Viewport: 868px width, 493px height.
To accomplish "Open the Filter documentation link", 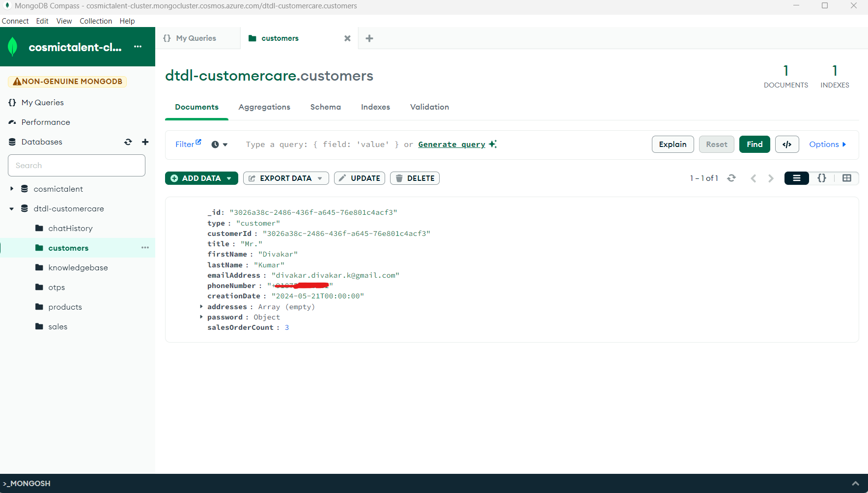I will (x=188, y=144).
